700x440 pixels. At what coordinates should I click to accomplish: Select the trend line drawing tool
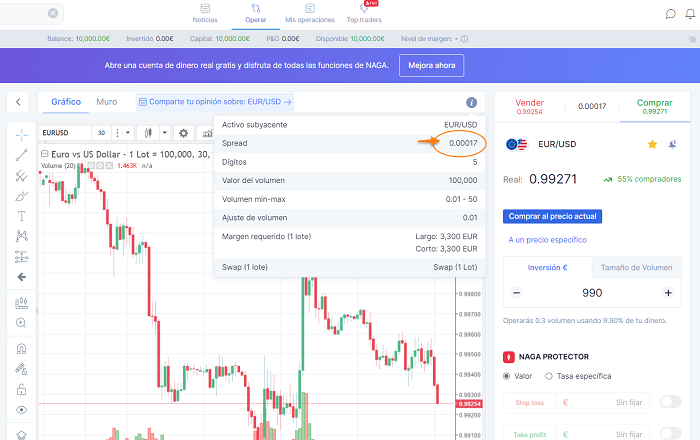click(x=21, y=155)
